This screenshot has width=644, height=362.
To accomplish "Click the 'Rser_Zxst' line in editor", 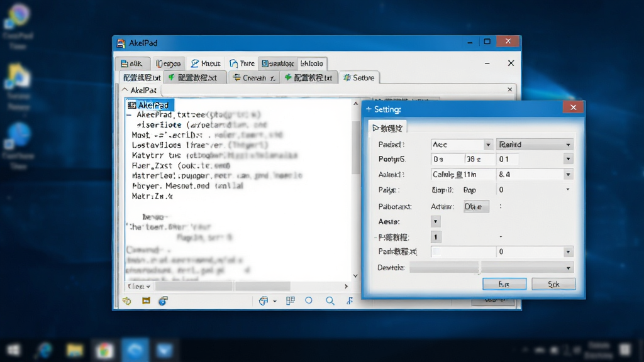I will pyautogui.click(x=180, y=165).
